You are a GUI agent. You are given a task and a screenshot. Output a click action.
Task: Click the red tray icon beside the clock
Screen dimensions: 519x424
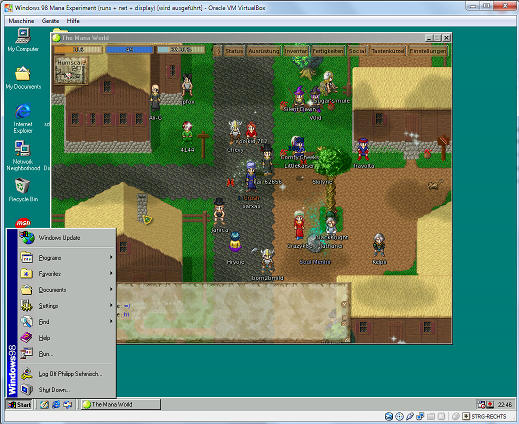[490, 405]
